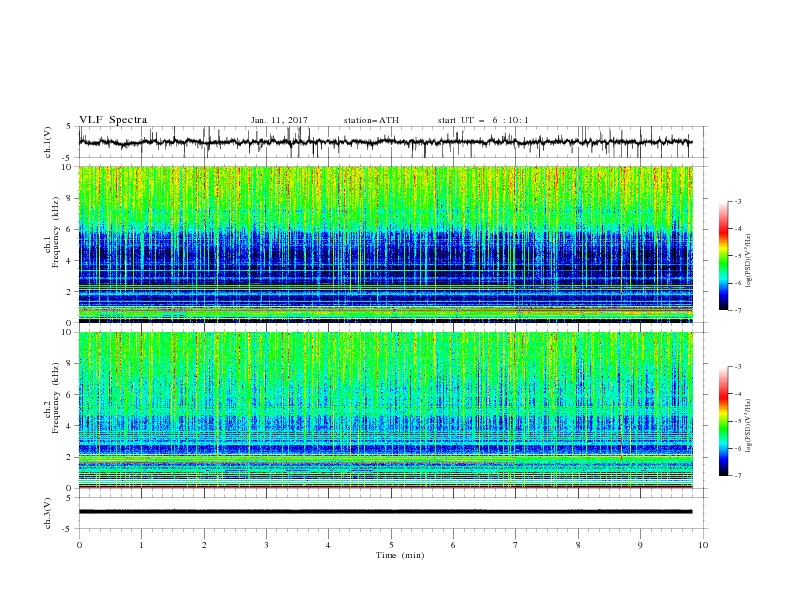792x612 pixels.
Task: Click the "-7" label on ch.1 color bar
Action: pos(738,310)
